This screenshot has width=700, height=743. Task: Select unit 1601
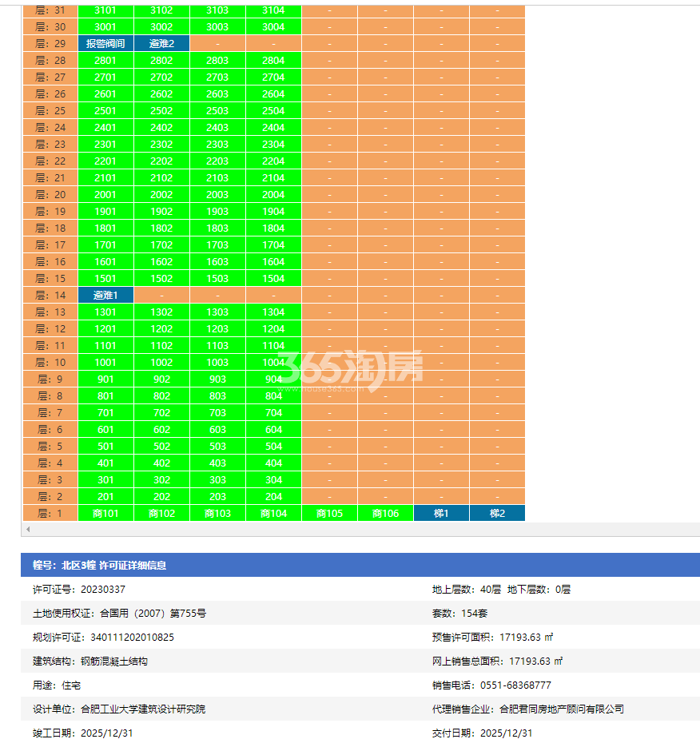point(105,261)
